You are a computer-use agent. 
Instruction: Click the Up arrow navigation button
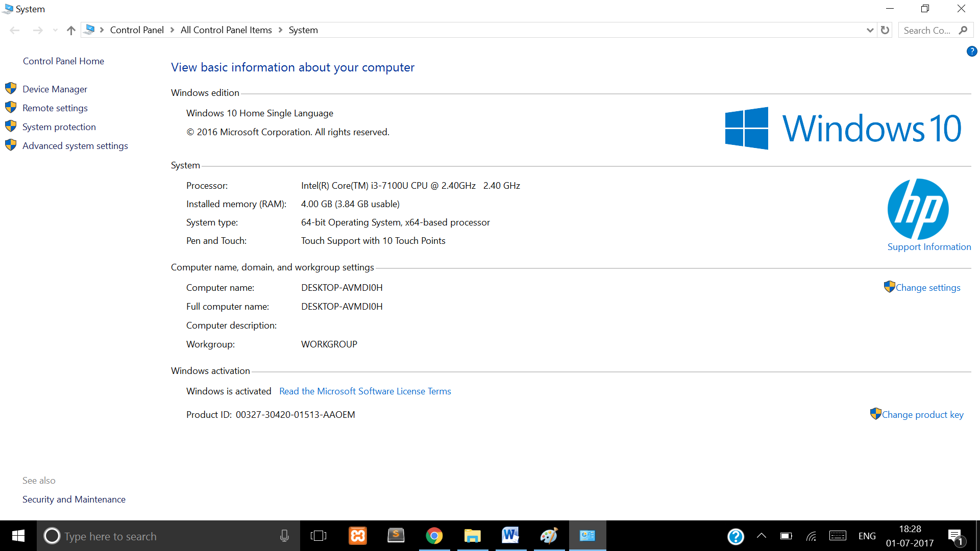[x=71, y=30]
